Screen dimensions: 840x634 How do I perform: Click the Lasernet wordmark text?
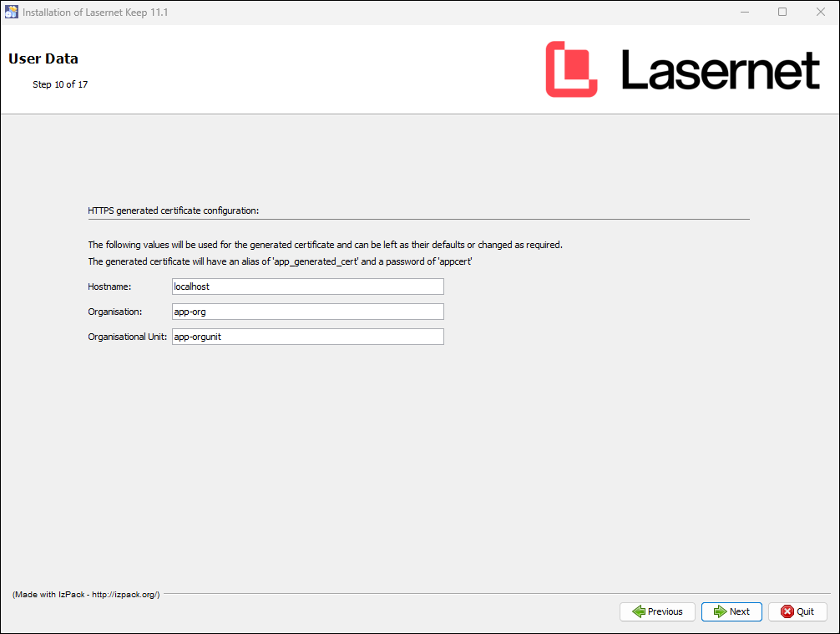tap(720, 70)
